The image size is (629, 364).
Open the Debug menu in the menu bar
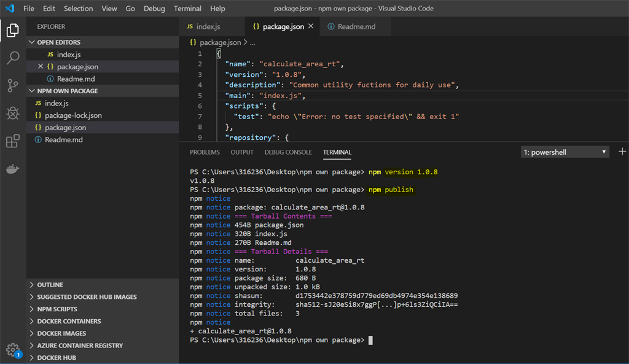tap(154, 8)
